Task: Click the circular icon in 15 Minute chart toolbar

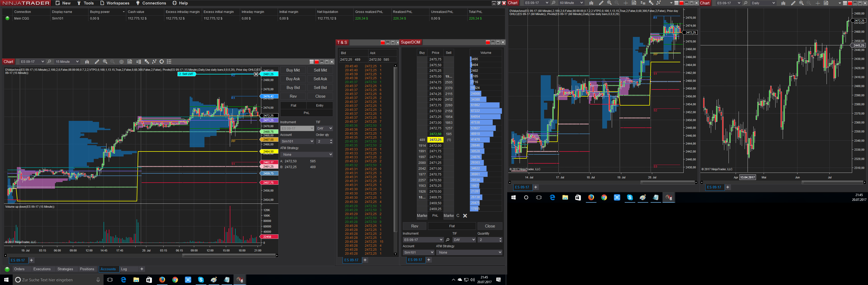Action: pos(162,61)
